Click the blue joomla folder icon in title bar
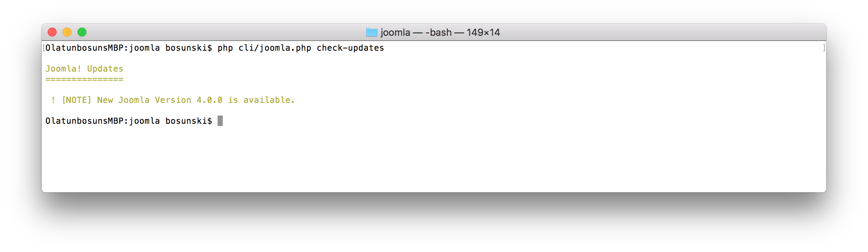Viewport: 868px width, 252px height. (371, 32)
